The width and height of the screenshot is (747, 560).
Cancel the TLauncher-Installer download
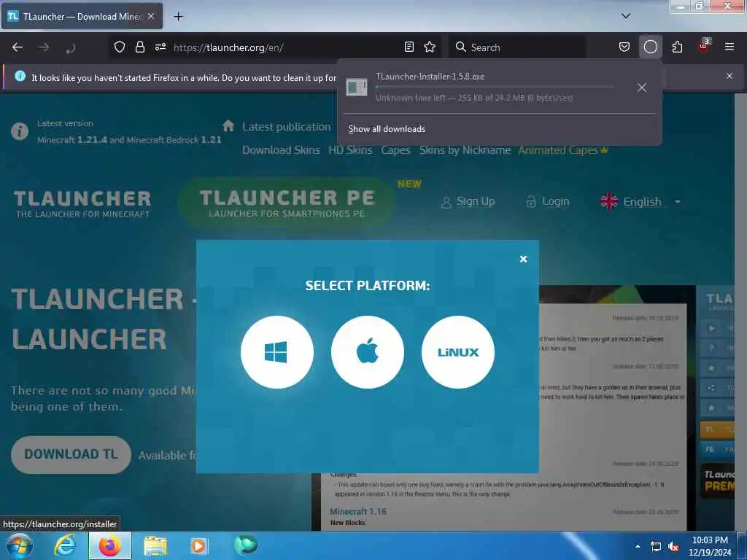[x=642, y=87]
